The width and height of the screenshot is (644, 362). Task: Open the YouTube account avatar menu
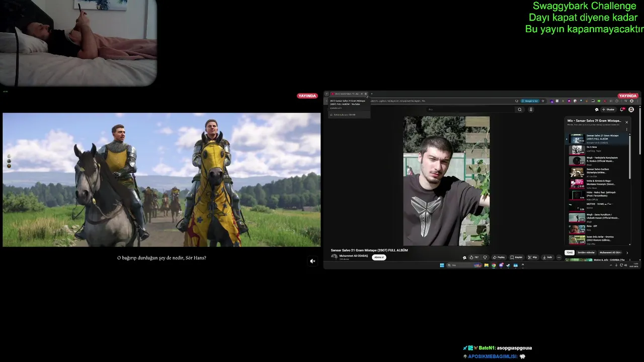[x=631, y=110]
